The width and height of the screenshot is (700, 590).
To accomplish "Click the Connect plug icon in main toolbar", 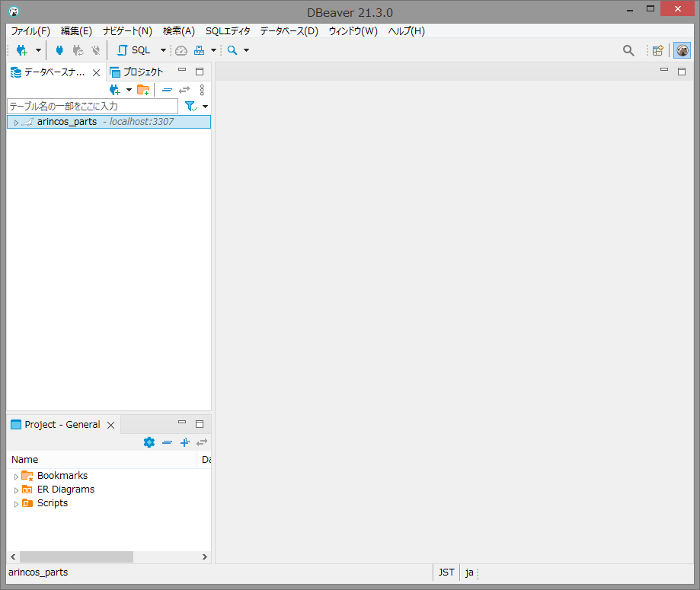I will coord(59,50).
